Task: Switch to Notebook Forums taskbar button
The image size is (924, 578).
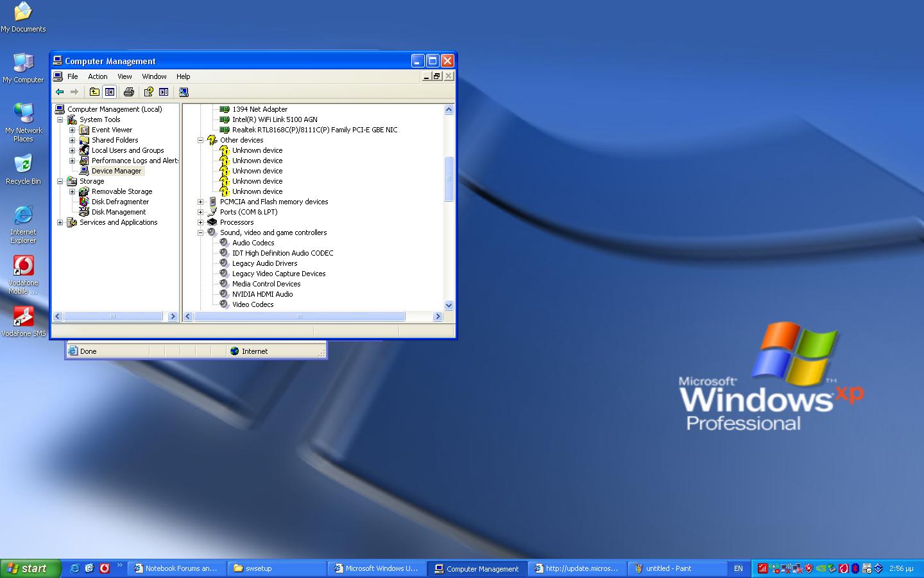Action: coord(177,568)
